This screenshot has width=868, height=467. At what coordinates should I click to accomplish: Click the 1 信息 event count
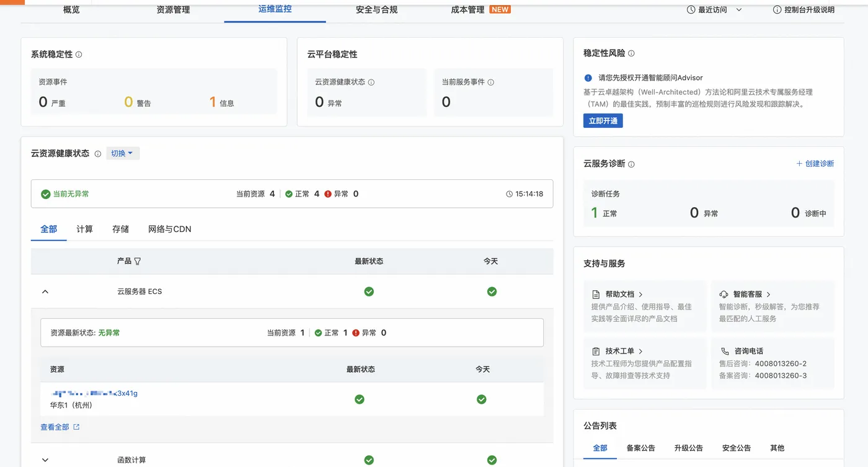[221, 102]
